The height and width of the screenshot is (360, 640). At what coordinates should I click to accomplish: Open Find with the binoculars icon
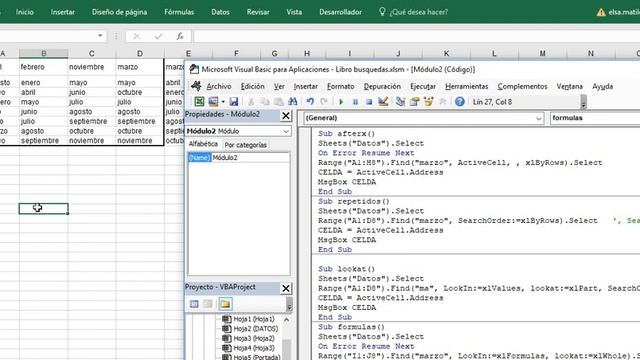[293, 102]
